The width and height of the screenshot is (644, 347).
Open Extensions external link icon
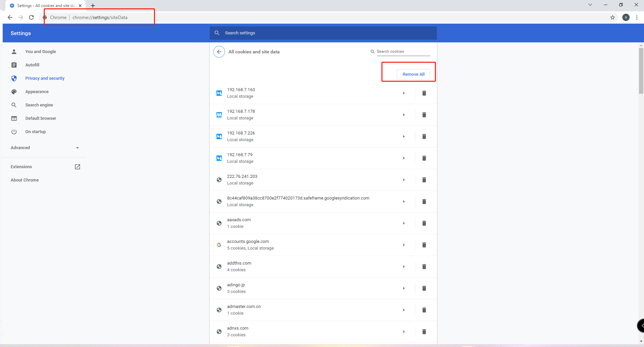click(77, 167)
